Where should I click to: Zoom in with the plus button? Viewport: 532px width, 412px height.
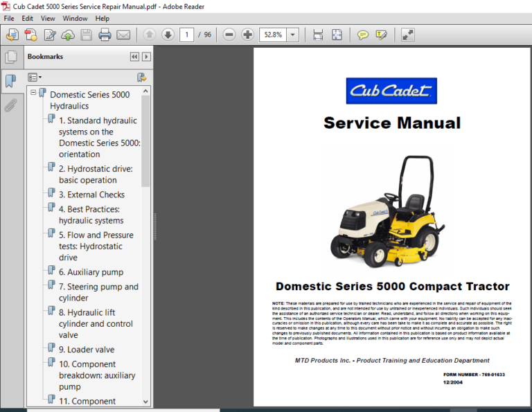point(248,35)
